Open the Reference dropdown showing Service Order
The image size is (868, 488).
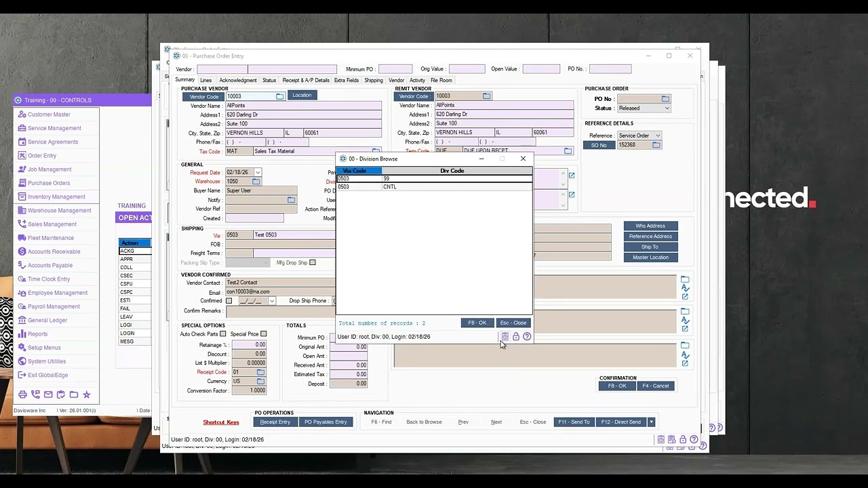657,136
